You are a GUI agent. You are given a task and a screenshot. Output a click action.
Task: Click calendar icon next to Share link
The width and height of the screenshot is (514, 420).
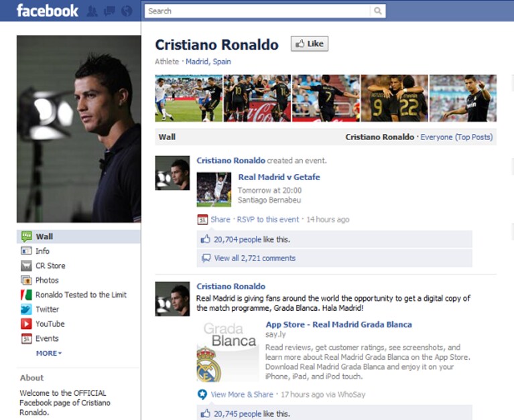(202, 220)
